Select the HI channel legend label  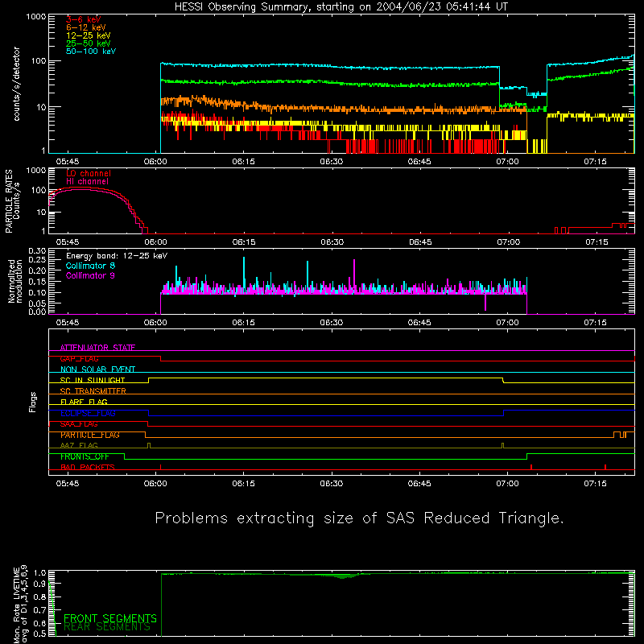88,181
